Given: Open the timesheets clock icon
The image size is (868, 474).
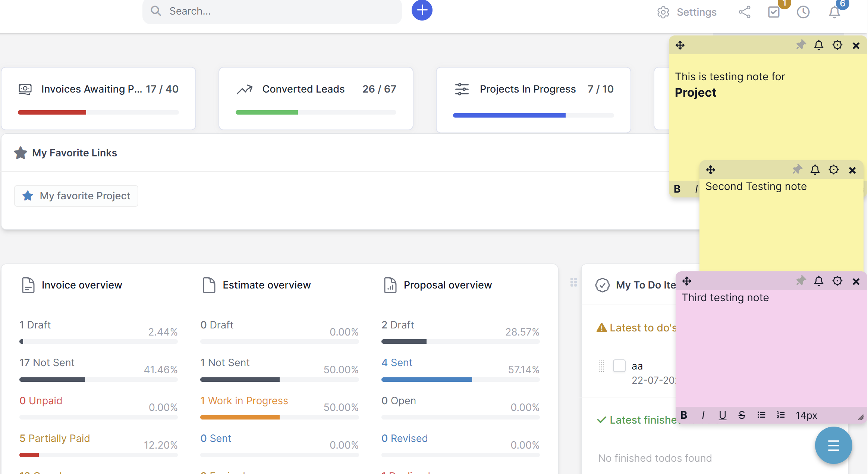Looking at the screenshot, I should coord(803,12).
